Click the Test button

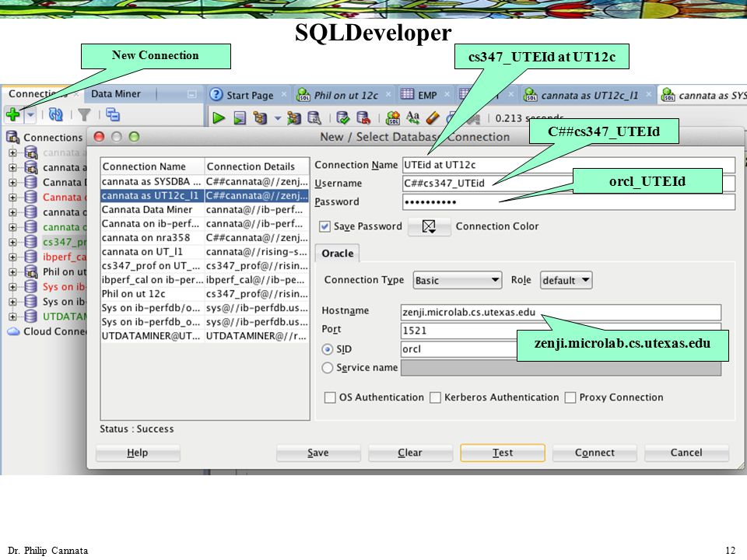503,453
